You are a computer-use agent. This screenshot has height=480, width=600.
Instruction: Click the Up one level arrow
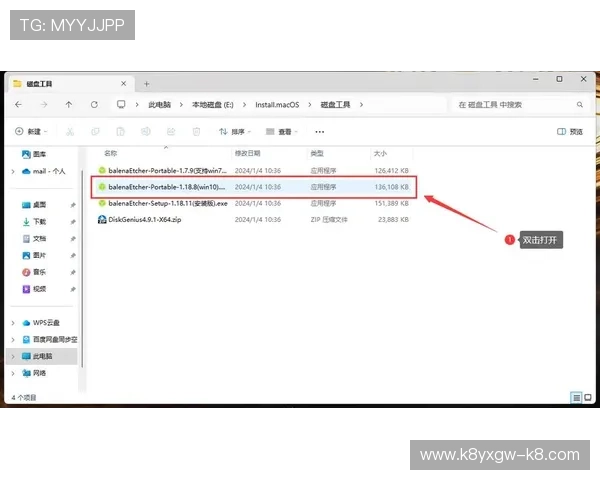coord(68,104)
